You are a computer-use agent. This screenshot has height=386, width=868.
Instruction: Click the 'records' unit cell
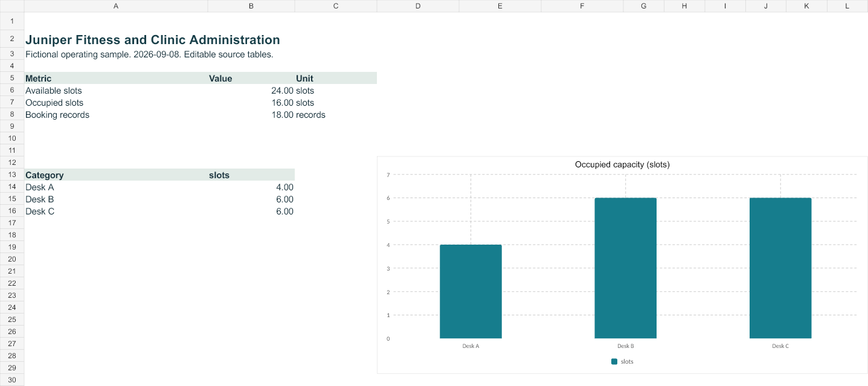[336, 115]
